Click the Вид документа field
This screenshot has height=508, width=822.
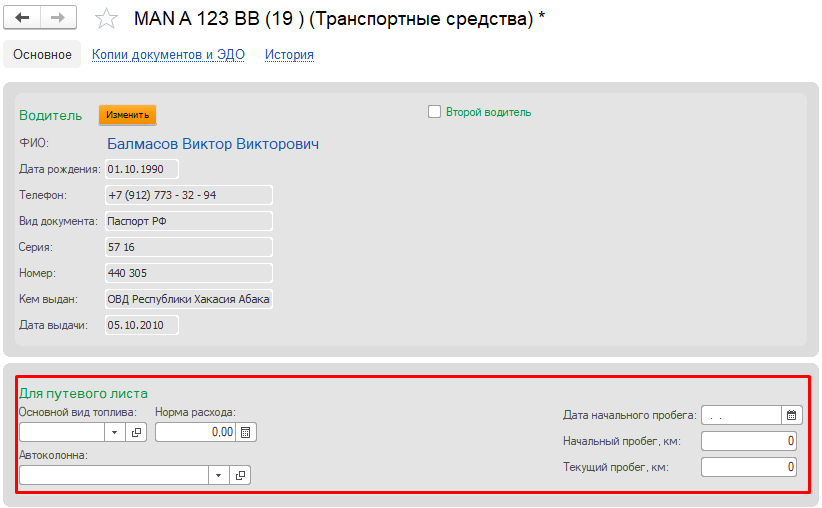pyautogui.click(x=189, y=221)
